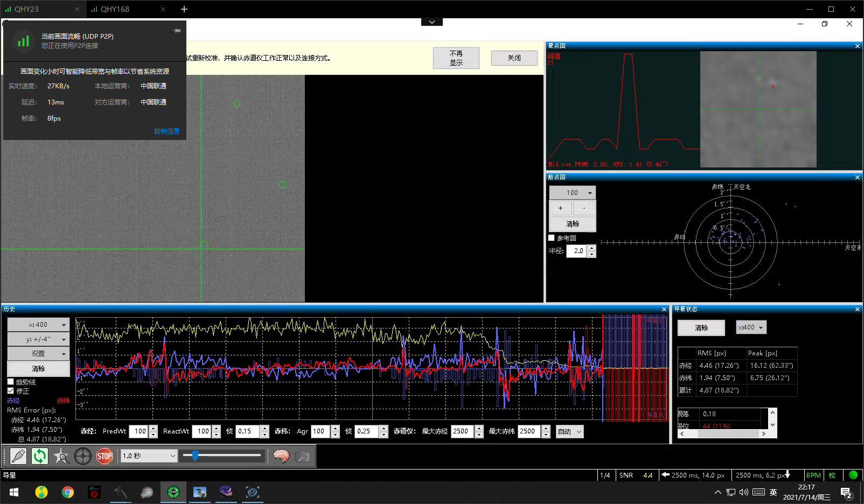Click the 校 calibration status bar indicator
864x504 pixels.
point(832,475)
